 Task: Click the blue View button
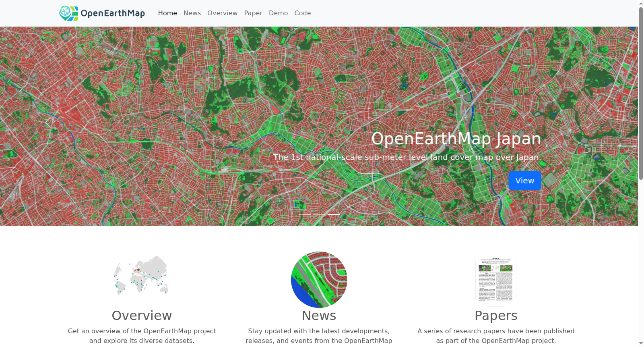point(525,181)
